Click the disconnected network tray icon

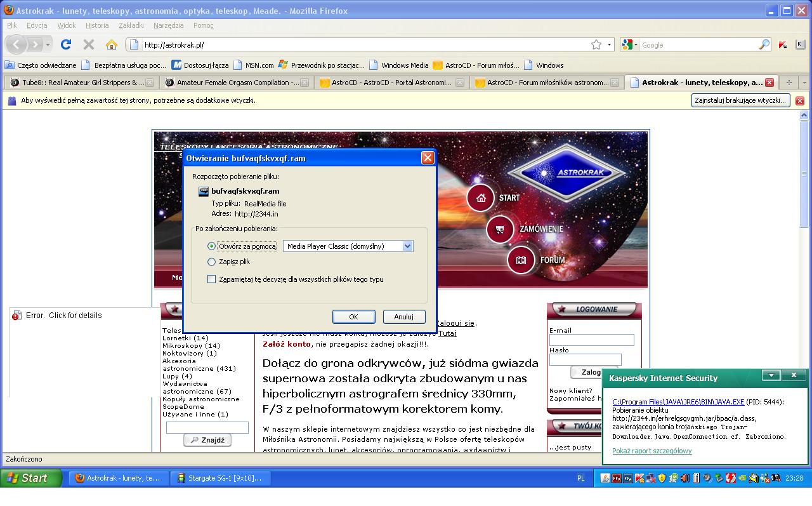click(x=651, y=478)
